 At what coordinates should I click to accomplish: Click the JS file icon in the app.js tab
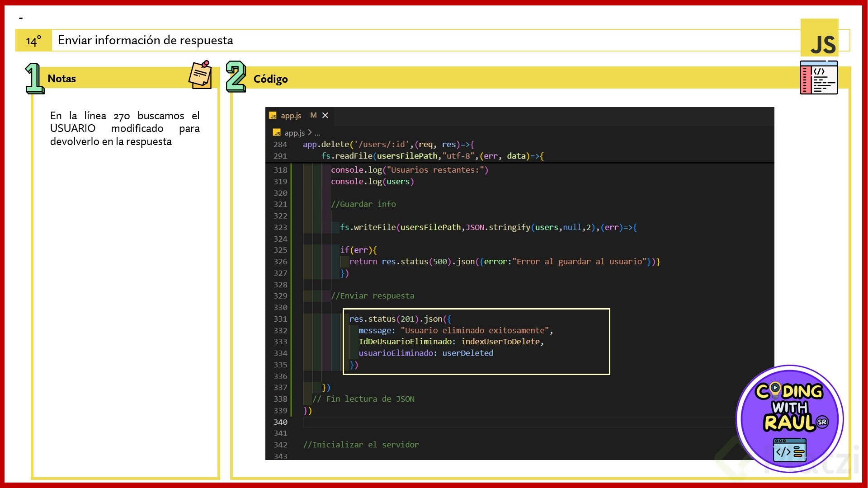pyautogui.click(x=273, y=116)
